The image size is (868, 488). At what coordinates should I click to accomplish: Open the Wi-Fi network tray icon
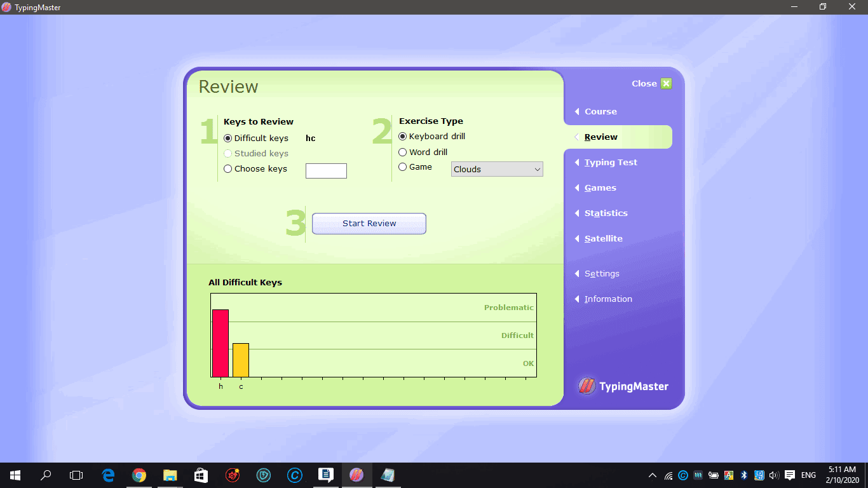668,475
